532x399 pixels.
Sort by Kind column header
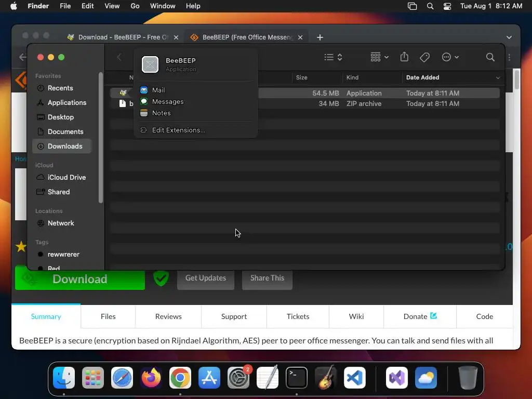(353, 77)
